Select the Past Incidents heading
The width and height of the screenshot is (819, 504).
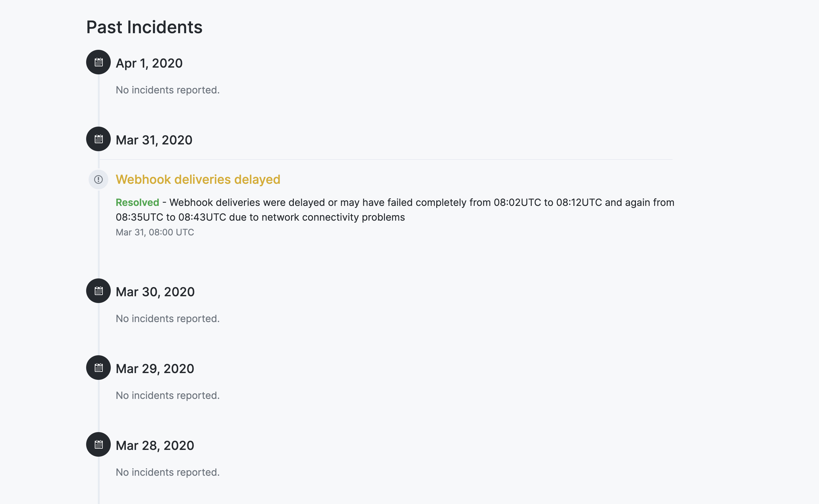144,27
